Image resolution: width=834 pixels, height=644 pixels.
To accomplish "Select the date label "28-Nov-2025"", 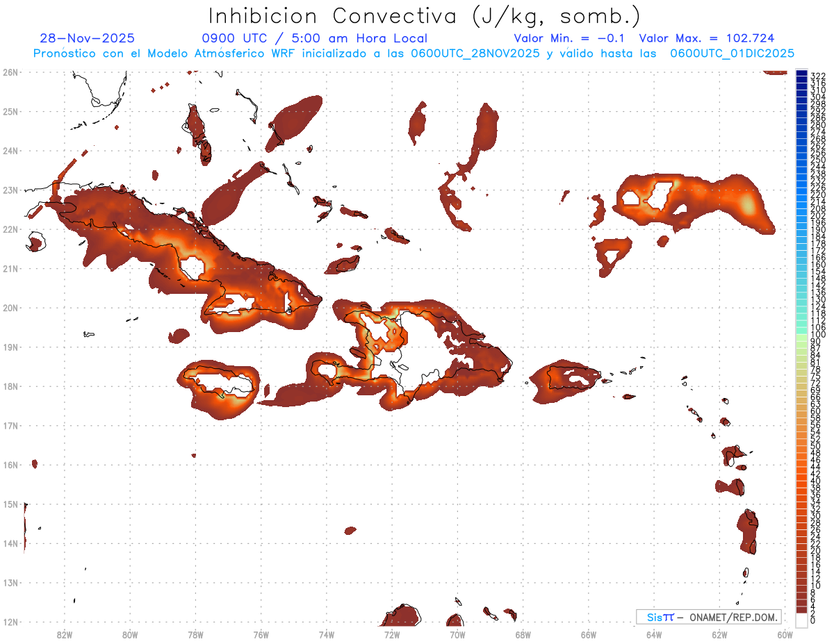I will [88, 38].
